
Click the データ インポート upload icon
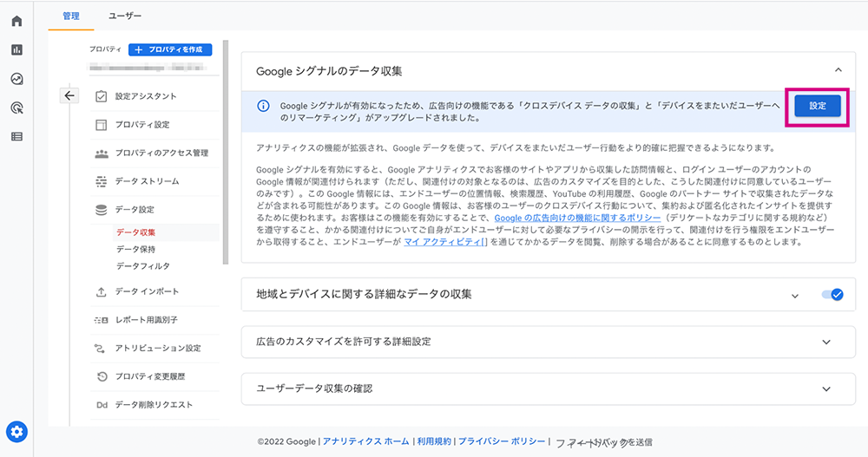tap(102, 291)
